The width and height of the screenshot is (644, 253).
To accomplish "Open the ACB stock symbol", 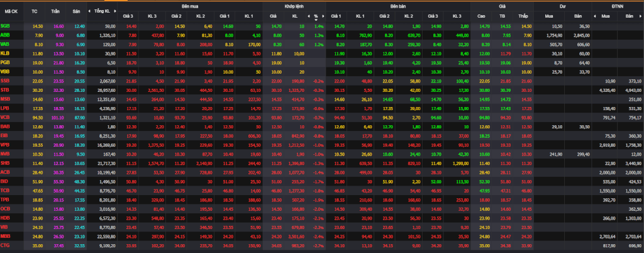I will 5,172.
